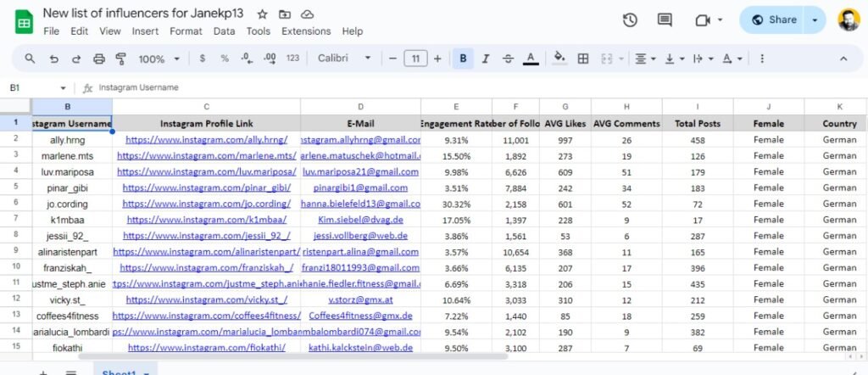Toggle strikethrough formatting

pyautogui.click(x=508, y=59)
